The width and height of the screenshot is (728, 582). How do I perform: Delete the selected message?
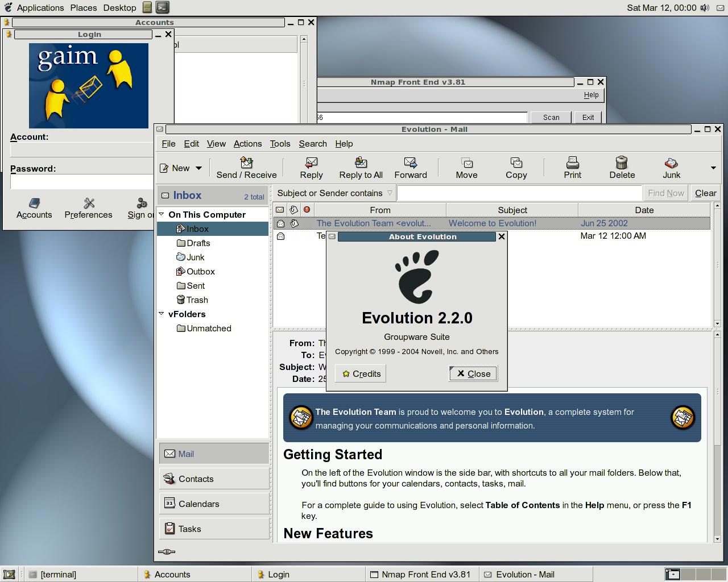(622, 168)
